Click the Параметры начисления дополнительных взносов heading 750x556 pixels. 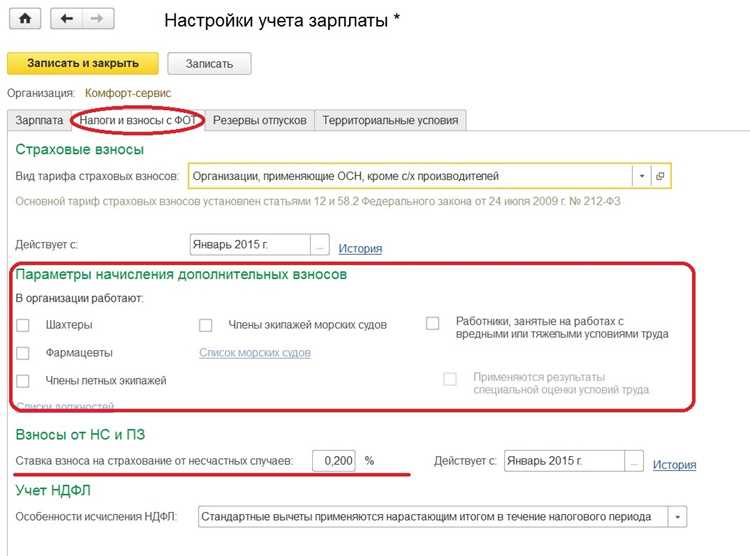coord(181,275)
